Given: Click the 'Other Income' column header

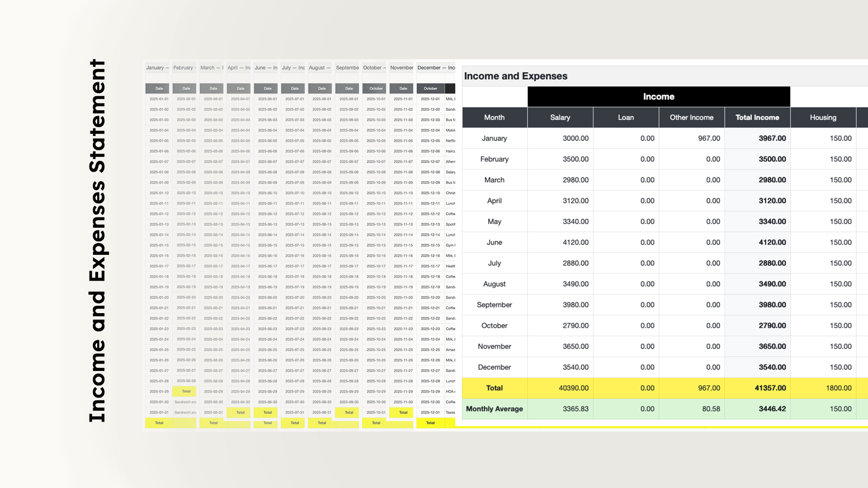Looking at the screenshot, I should coord(692,117).
